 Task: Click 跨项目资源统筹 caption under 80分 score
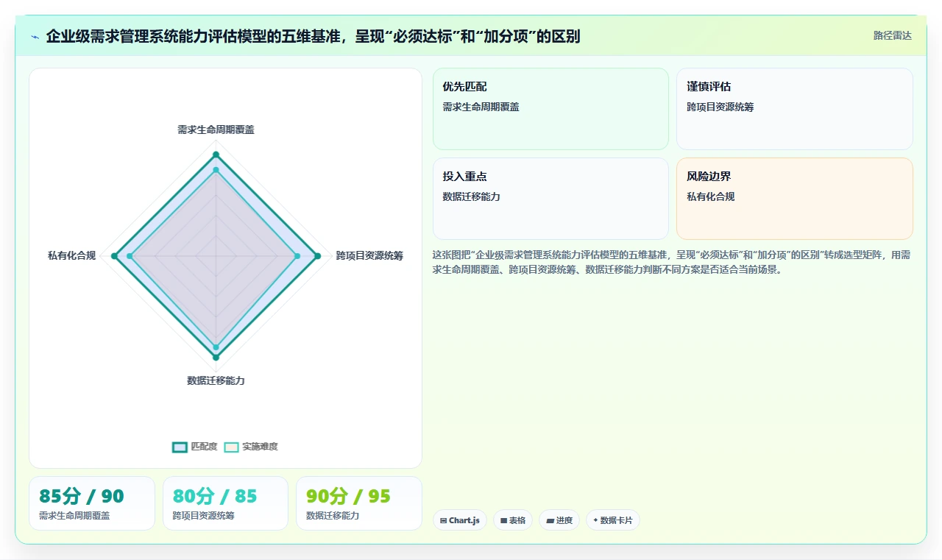click(x=203, y=516)
